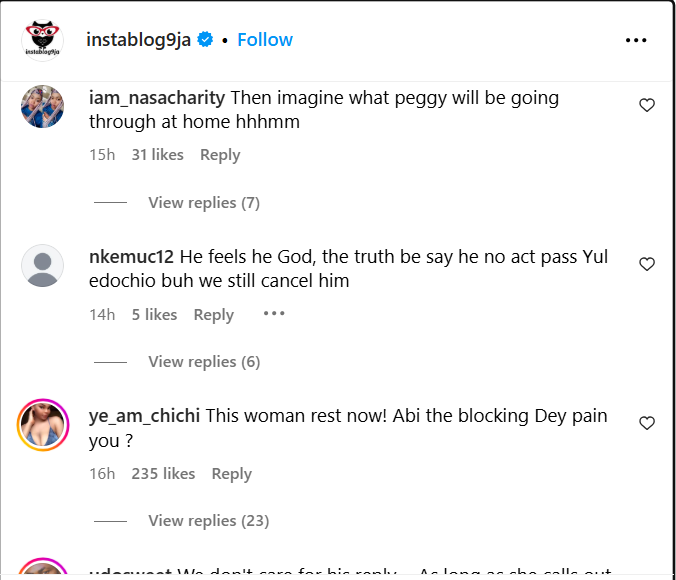Open the instablog9ja username link
This screenshot has width=676, height=580.
pos(139,40)
